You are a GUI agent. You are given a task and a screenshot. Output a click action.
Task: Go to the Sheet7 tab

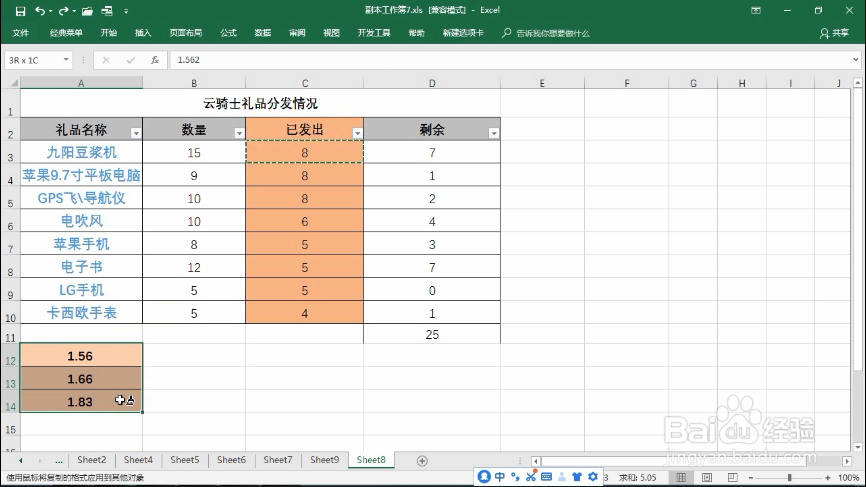[x=278, y=459]
